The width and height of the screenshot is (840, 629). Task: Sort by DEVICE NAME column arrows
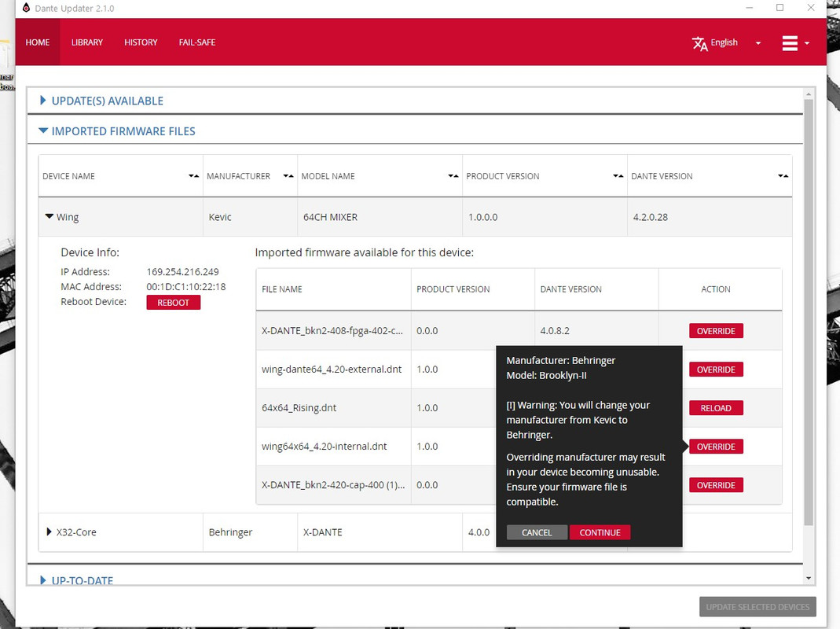point(193,176)
